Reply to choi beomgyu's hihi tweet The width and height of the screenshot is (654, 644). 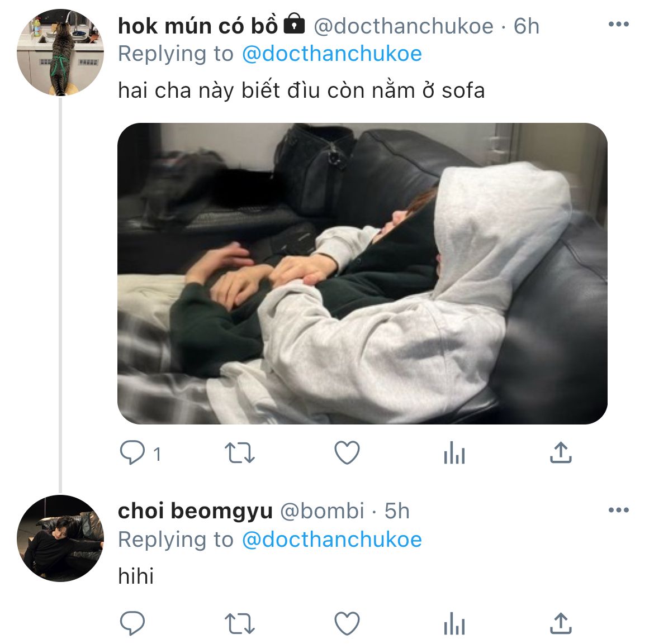[133, 623]
